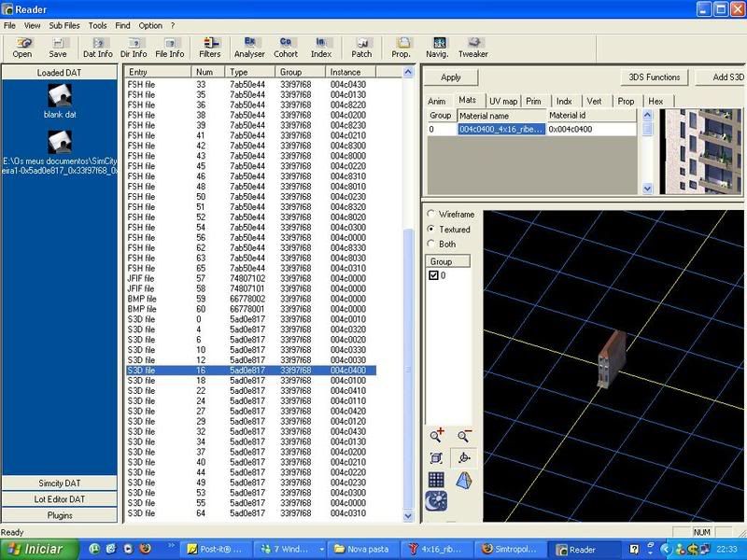Sort entries by the Type column header
This screenshot has width=747, height=560.
(x=249, y=72)
